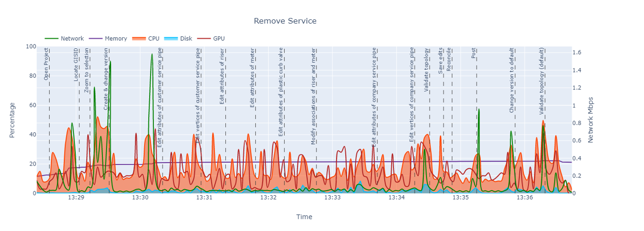
Task: Click the 'Percentage' y-axis title
Action: pyautogui.click(x=12, y=120)
